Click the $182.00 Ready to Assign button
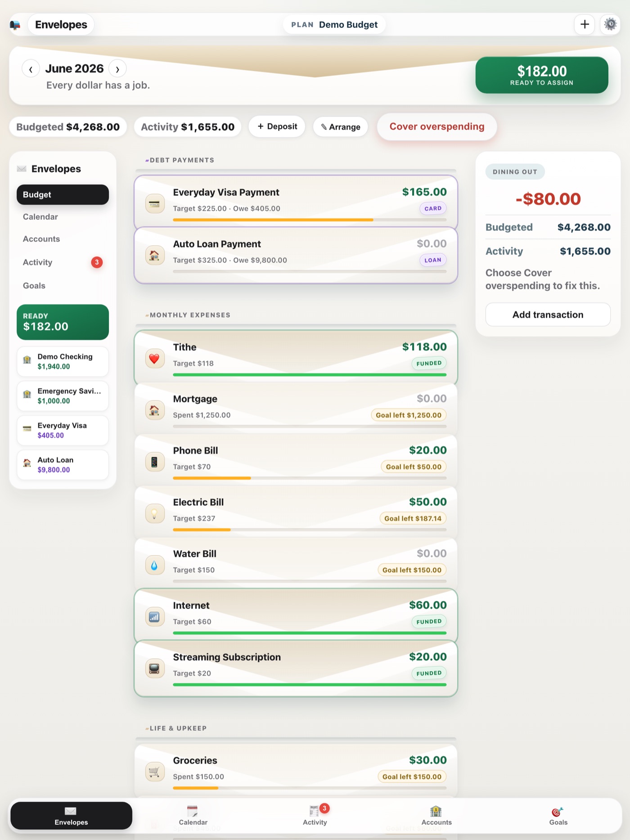 pyautogui.click(x=542, y=75)
